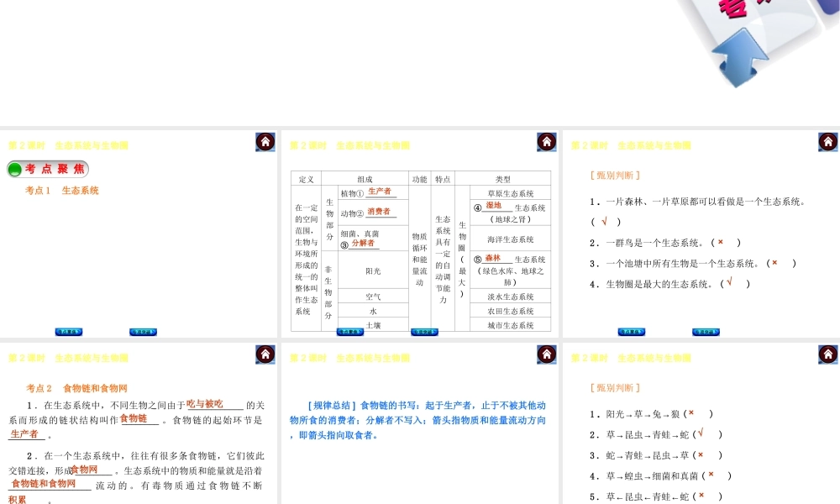Click home icon on the slide with 一片森林 statement
The height and width of the screenshot is (504, 840).
tap(827, 142)
